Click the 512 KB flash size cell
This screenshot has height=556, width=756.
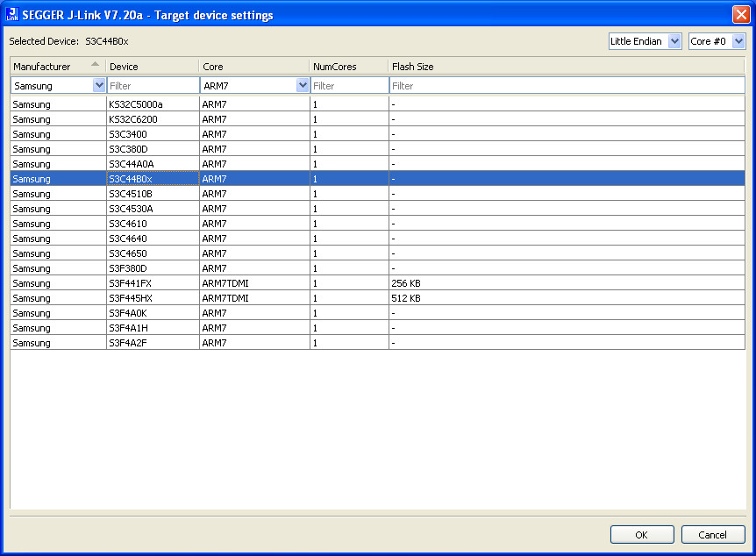click(567, 298)
